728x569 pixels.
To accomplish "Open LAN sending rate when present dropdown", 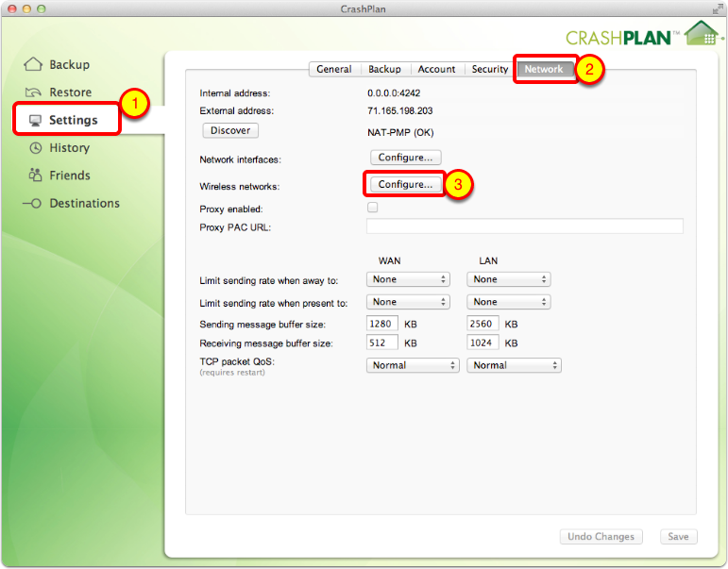I will (508, 303).
